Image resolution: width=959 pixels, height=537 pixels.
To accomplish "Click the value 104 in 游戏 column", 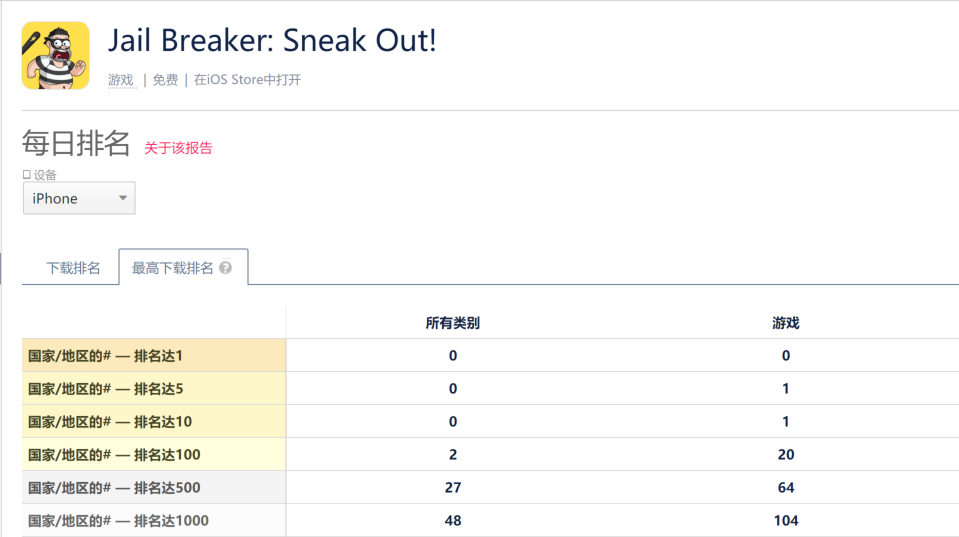I will [785, 521].
